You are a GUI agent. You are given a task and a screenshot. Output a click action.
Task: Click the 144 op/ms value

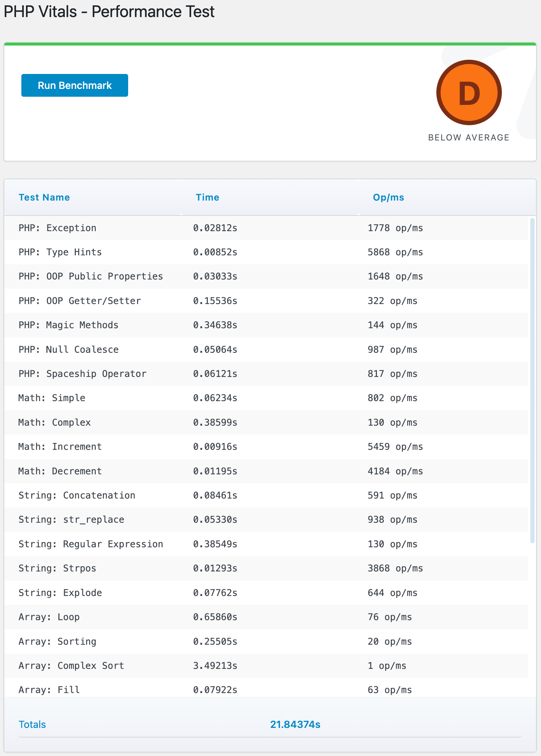click(x=393, y=325)
